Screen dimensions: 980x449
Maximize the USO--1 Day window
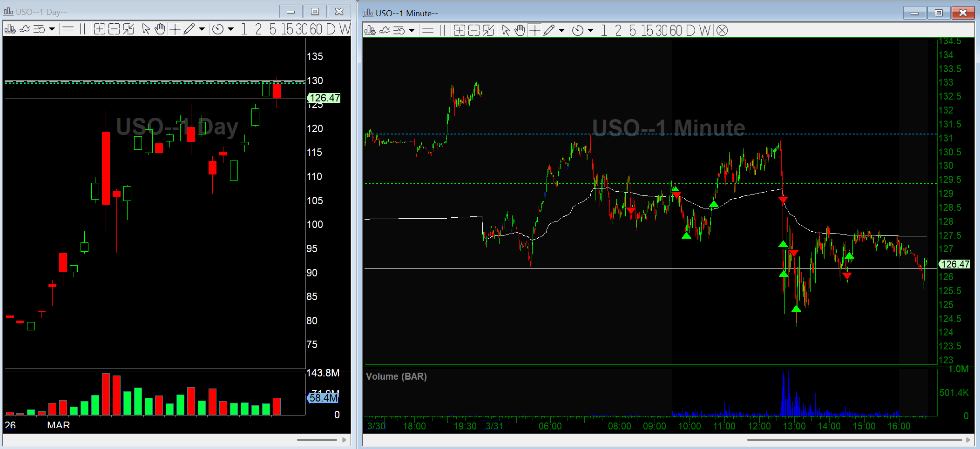point(315,11)
